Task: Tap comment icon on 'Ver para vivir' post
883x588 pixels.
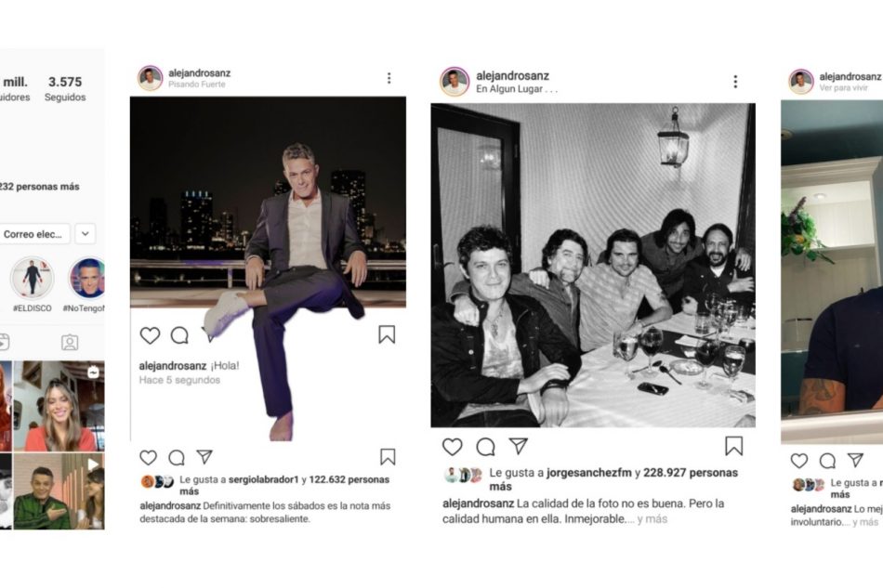Action: [x=827, y=461]
